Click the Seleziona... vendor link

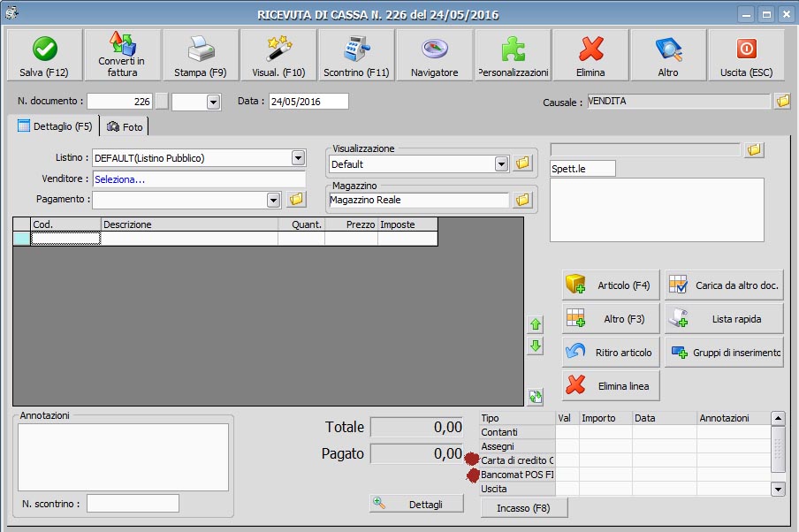click(x=119, y=179)
